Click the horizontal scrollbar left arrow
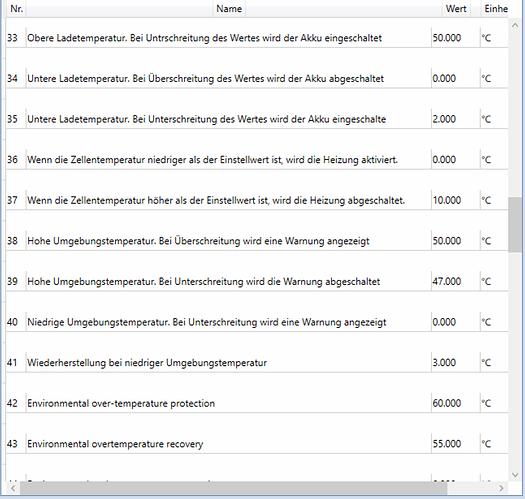Image resolution: width=525 pixels, height=499 pixels. click(x=13, y=488)
